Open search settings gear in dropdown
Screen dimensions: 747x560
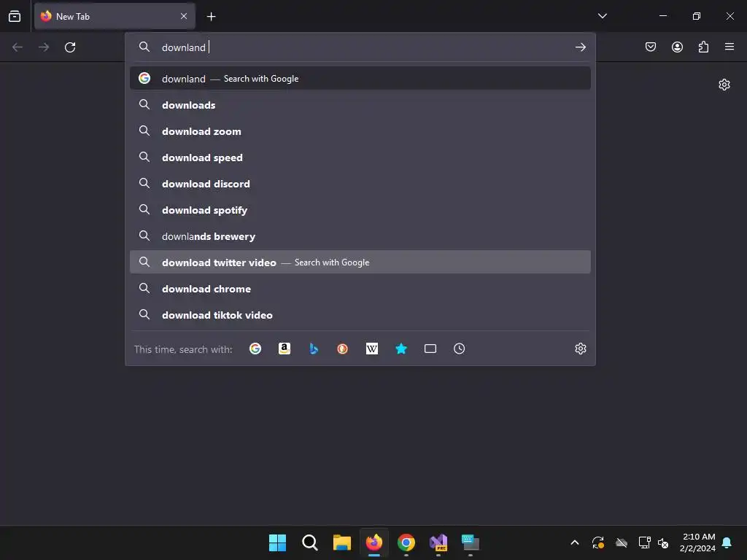click(580, 349)
